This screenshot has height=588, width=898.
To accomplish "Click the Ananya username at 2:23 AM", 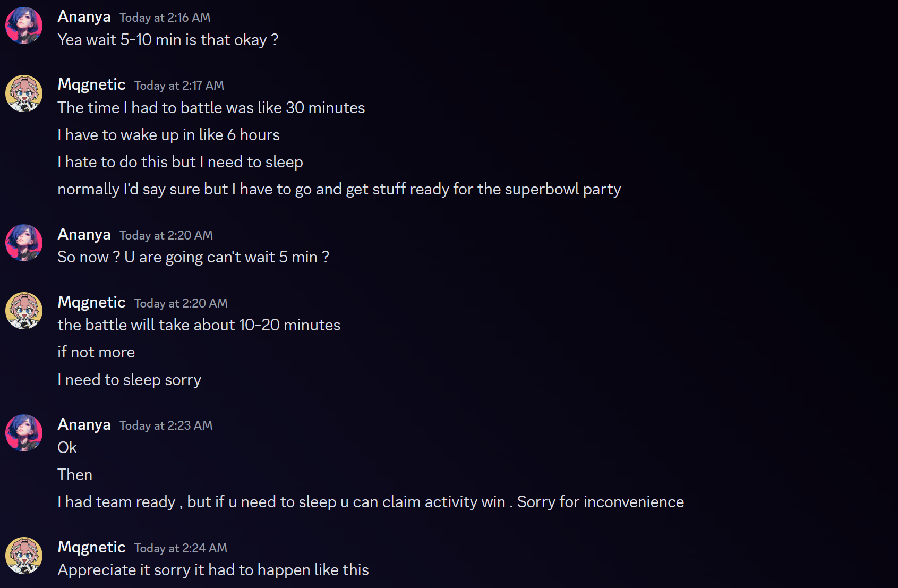I will click(x=84, y=425).
